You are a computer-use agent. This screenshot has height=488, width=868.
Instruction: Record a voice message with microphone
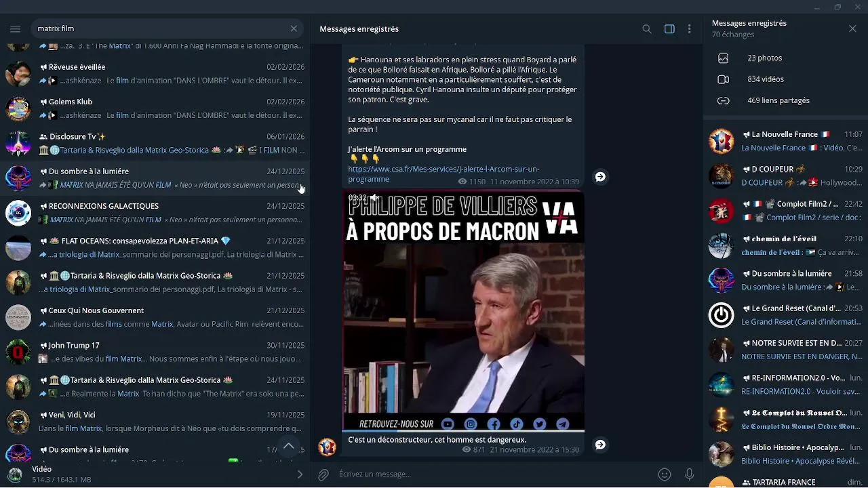click(689, 474)
